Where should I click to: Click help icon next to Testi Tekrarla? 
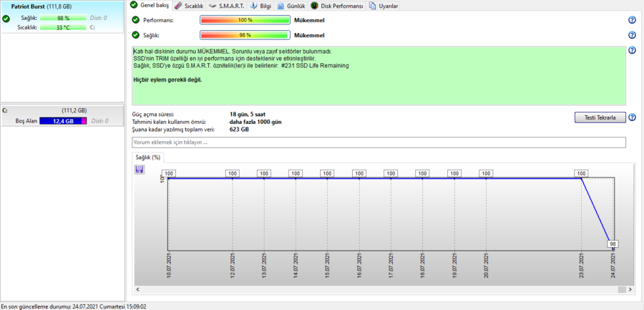(x=632, y=117)
